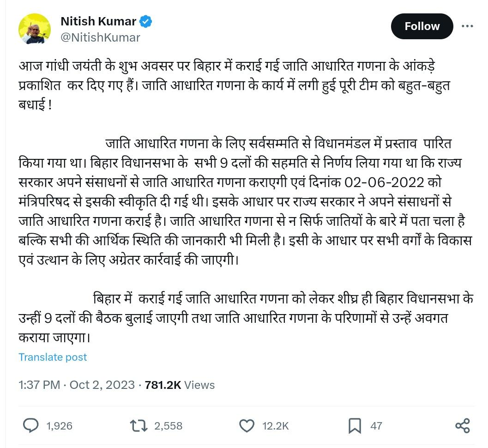
Task: Bookmark this post using the bookmark icon
Action: [x=355, y=425]
